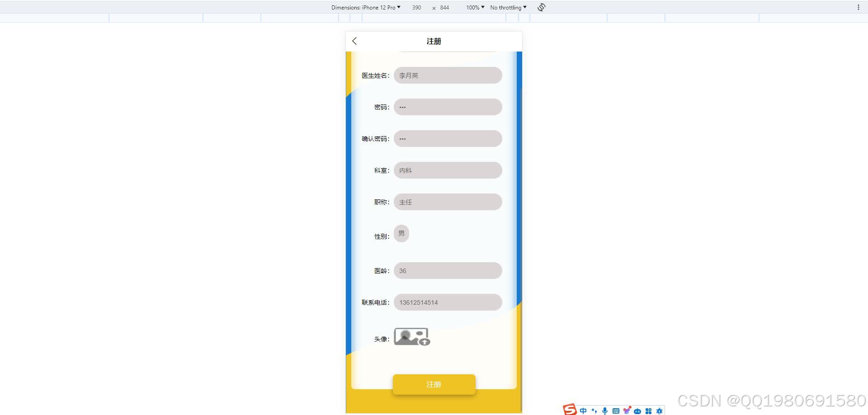Click the back chevron on the 注册 page
Viewport: 868px width, 415px height.
pos(354,41)
